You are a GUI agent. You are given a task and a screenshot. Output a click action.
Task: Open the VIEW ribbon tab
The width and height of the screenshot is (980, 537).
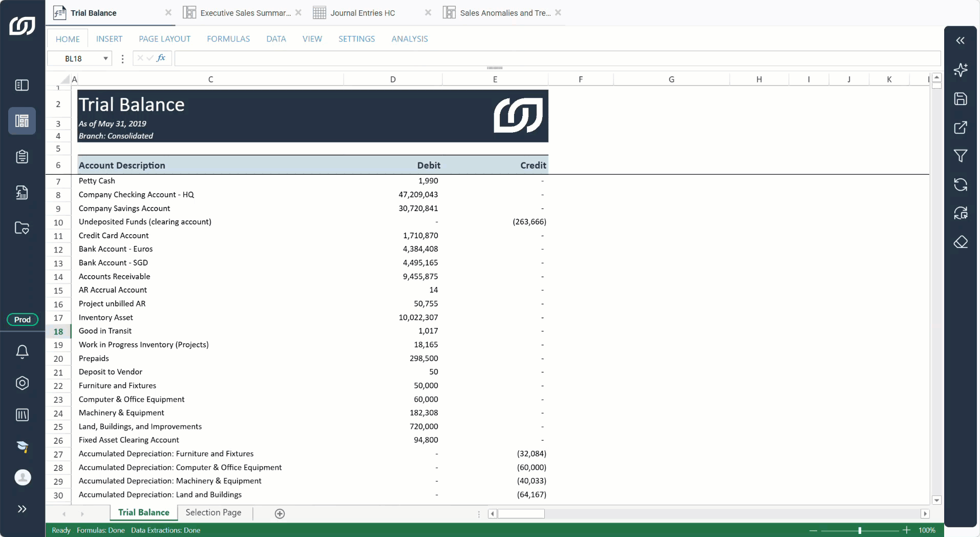tap(312, 39)
